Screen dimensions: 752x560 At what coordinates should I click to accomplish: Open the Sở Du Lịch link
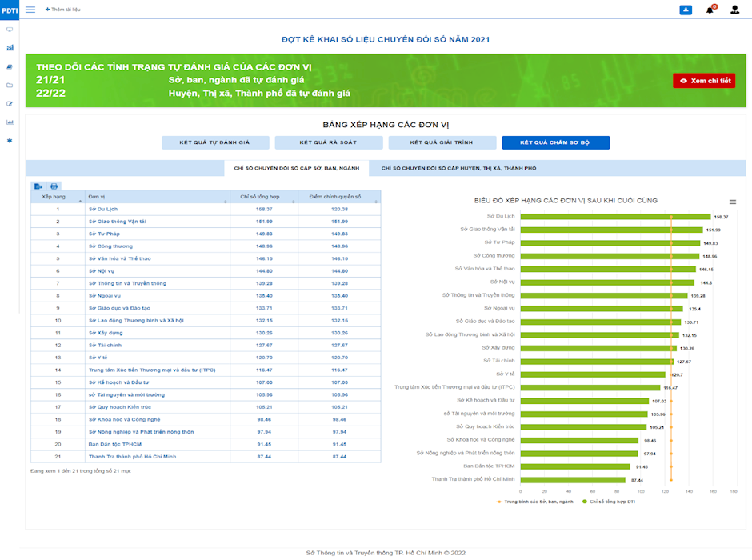[x=103, y=209]
